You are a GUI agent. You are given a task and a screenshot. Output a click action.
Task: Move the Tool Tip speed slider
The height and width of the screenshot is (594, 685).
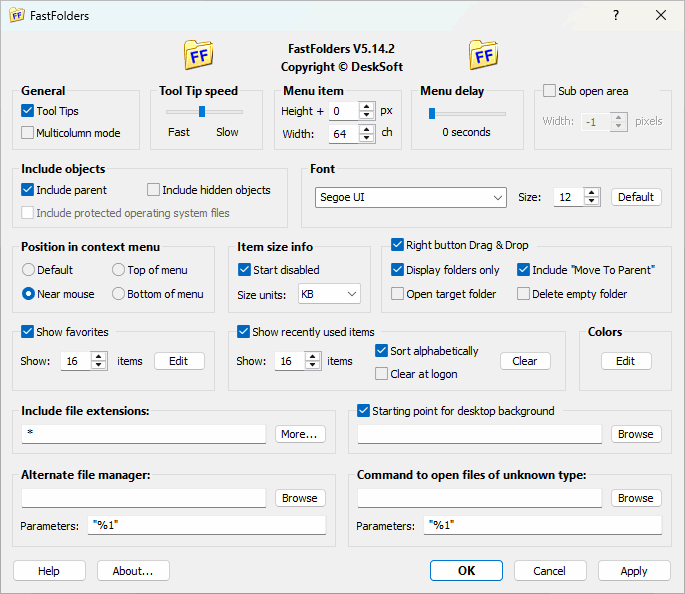(x=202, y=112)
